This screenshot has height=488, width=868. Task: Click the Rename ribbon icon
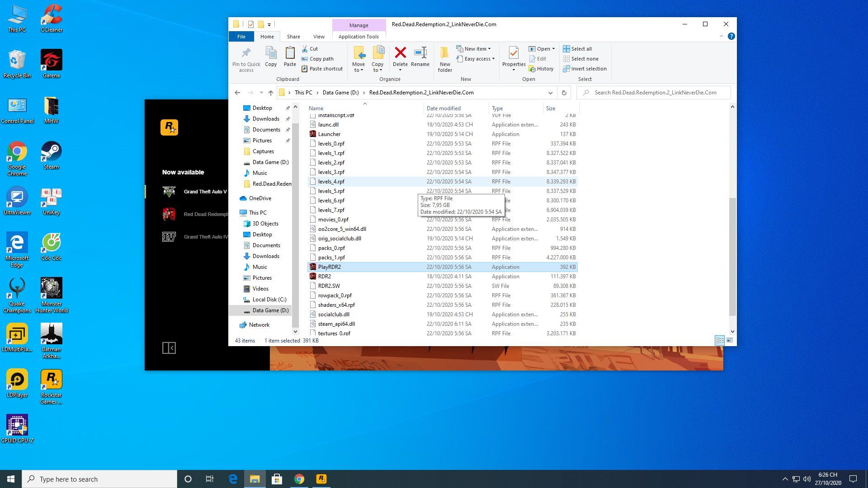(x=420, y=53)
